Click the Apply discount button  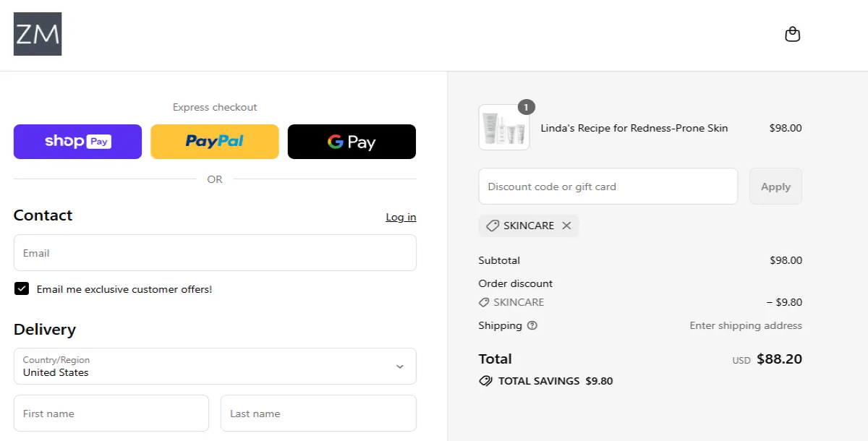click(775, 187)
